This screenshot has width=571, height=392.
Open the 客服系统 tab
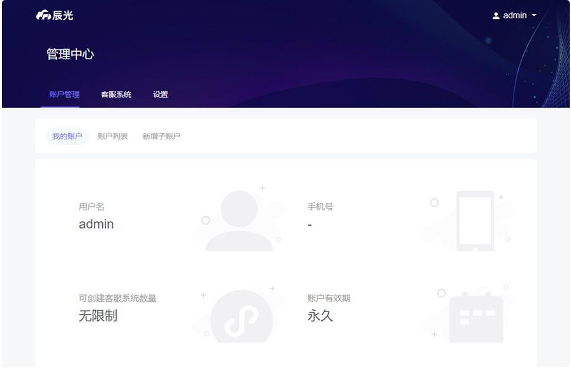tap(116, 95)
